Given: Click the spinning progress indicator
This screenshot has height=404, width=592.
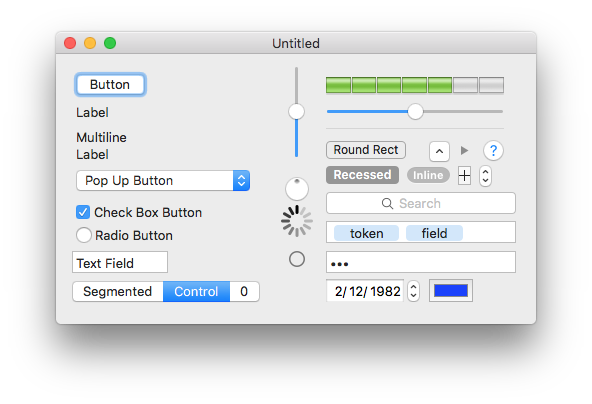Looking at the screenshot, I should coord(297,221).
